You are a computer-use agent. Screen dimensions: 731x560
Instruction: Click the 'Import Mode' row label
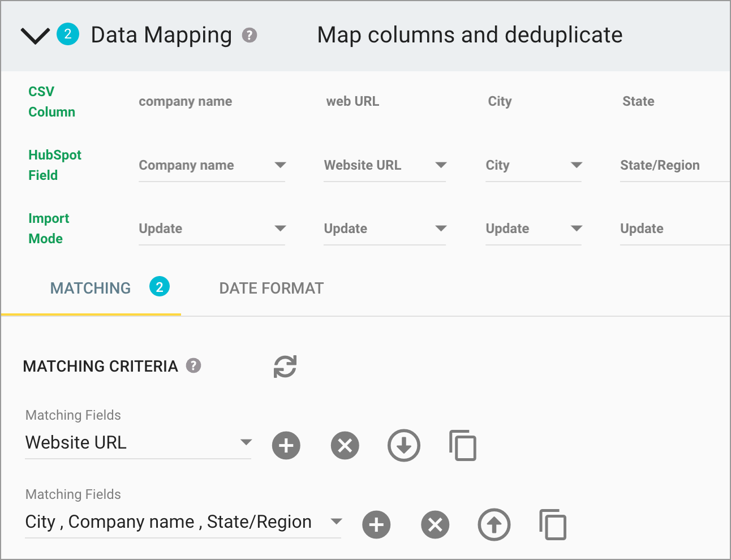click(49, 229)
